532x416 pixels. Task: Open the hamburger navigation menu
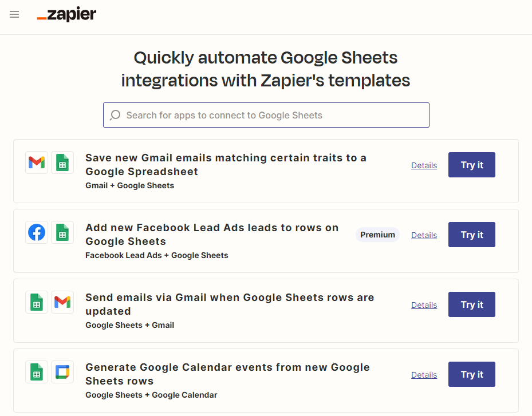(14, 14)
